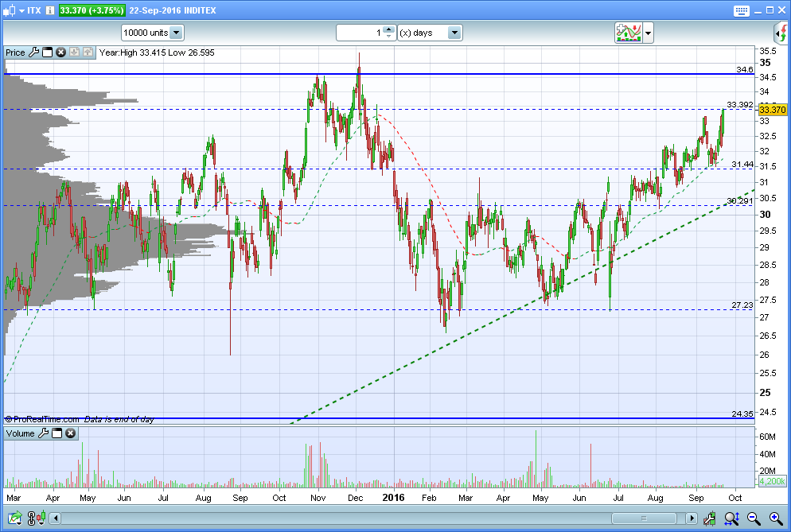Click the ITX info icon
The width and height of the screenshot is (791, 532).
(50, 10)
